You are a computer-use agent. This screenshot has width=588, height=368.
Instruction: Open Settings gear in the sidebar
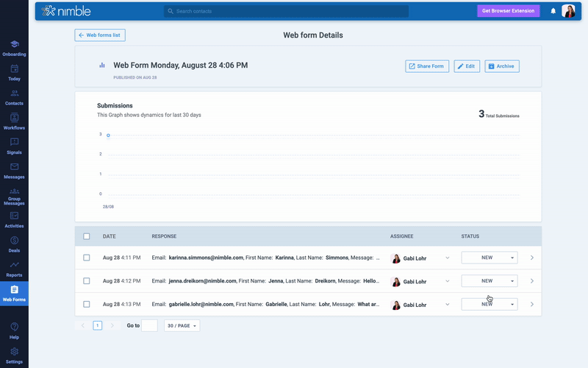pyautogui.click(x=14, y=354)
